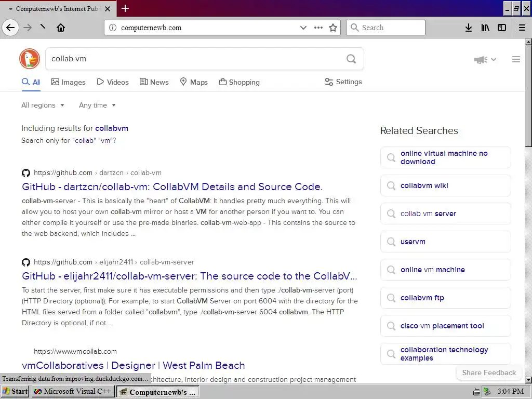Screen dimensions: 532x399
Task: Click the 3:04 PM taskbar clock
Action: [x=510, y=392]
